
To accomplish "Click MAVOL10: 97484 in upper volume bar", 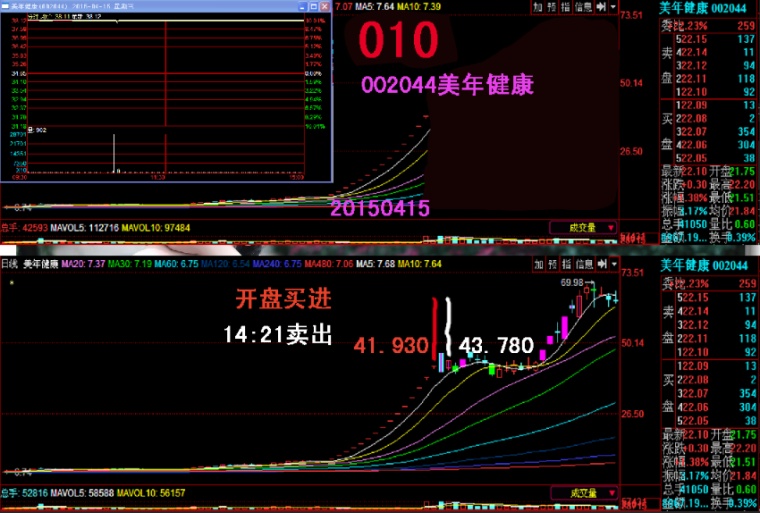I will pyautogui.click(x=156, y=227).
